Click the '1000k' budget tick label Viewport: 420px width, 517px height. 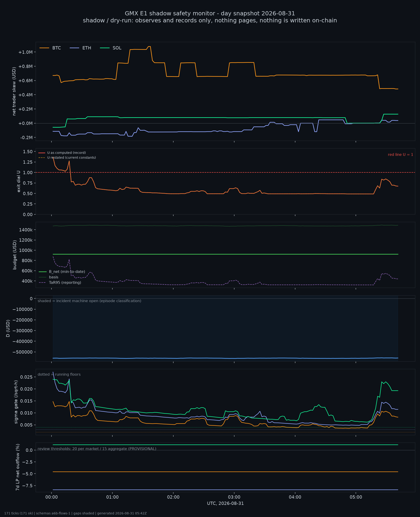(x=26, y=250)
